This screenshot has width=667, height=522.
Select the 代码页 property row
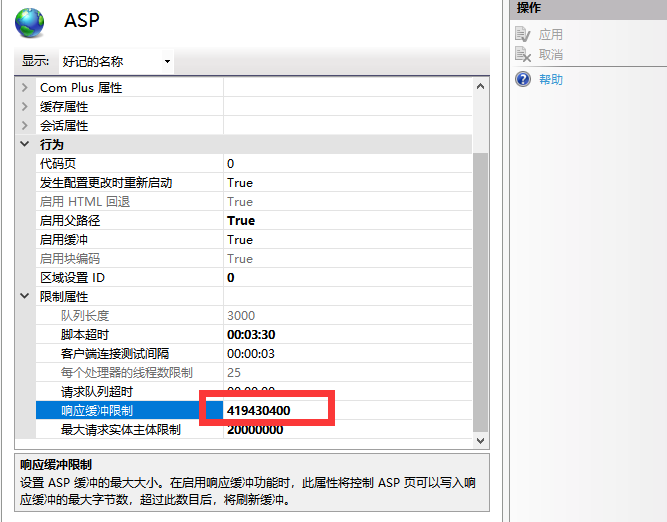(x=254, y=163)
